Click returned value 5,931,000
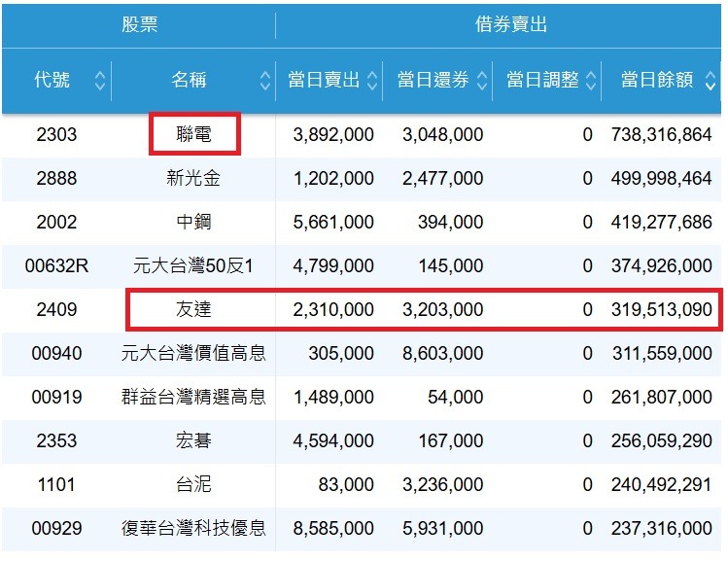The image size is (728, 561). tap(443, 529)
